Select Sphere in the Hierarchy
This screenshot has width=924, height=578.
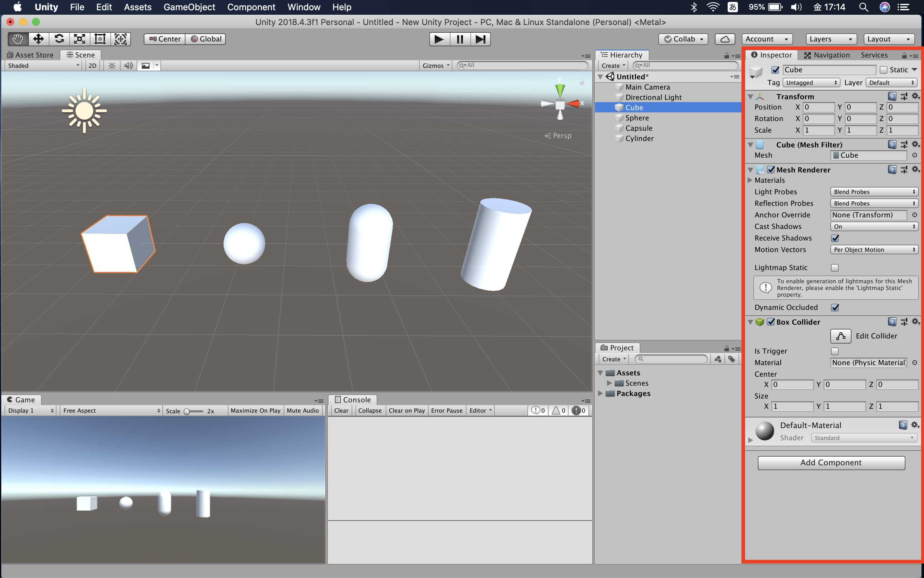637,118
